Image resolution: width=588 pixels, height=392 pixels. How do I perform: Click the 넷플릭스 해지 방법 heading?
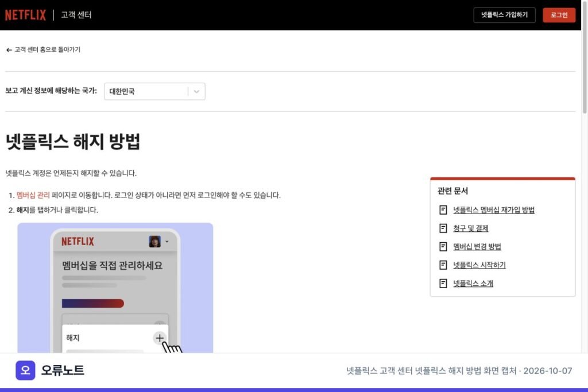point(73,142)
